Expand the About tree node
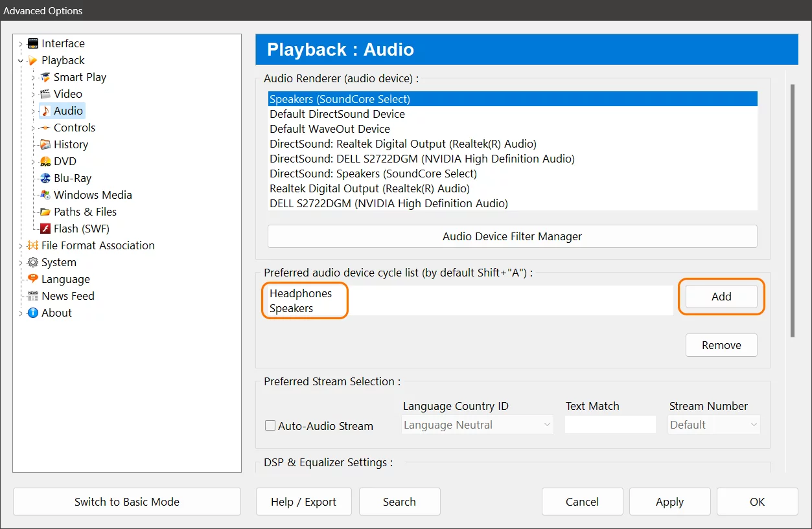 click(21, 313)
